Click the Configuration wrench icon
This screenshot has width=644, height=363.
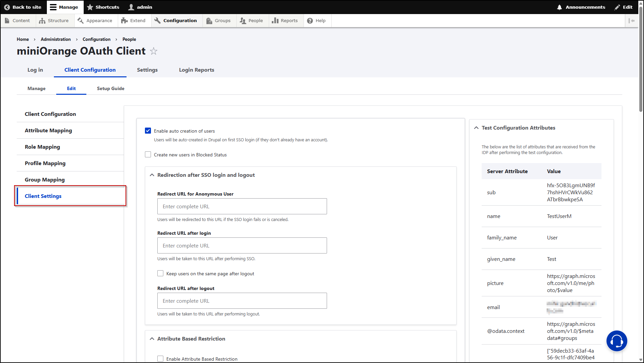point(157,20)
